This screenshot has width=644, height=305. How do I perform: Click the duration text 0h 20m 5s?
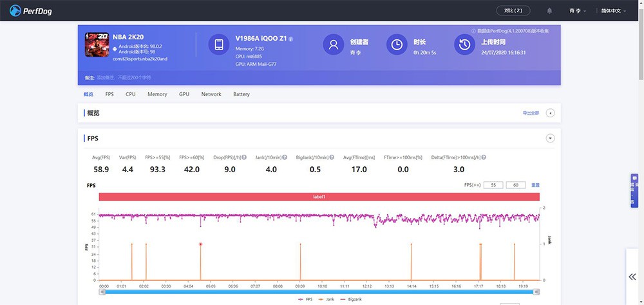[424, 53]
